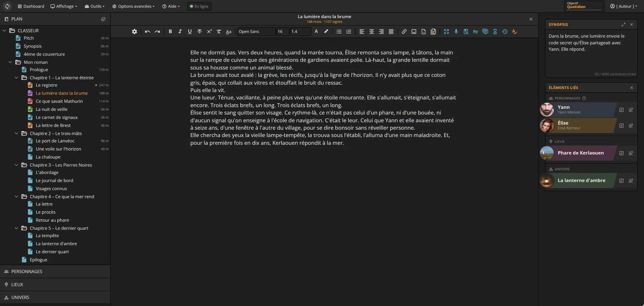Image resolution: width=644 pixels, height=306 pixels.
Task: Pick a text color with A icon
Action: click(x=316, y=32)
